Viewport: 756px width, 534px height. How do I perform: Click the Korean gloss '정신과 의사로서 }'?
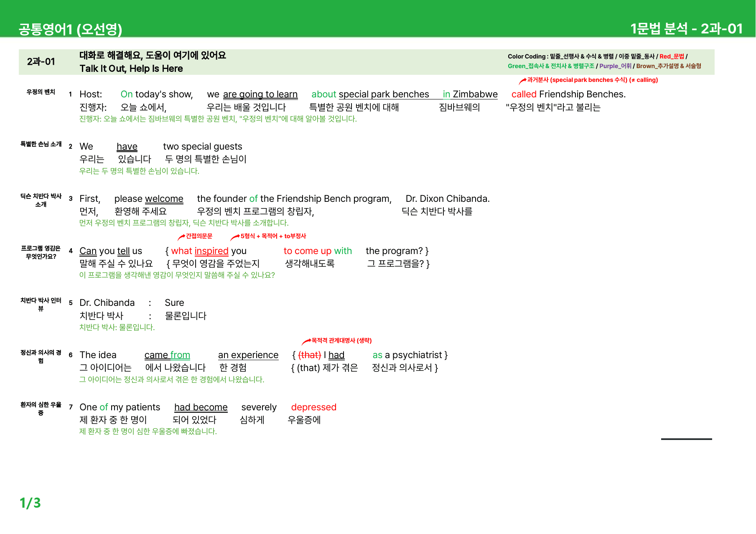(x=405, y=368)
